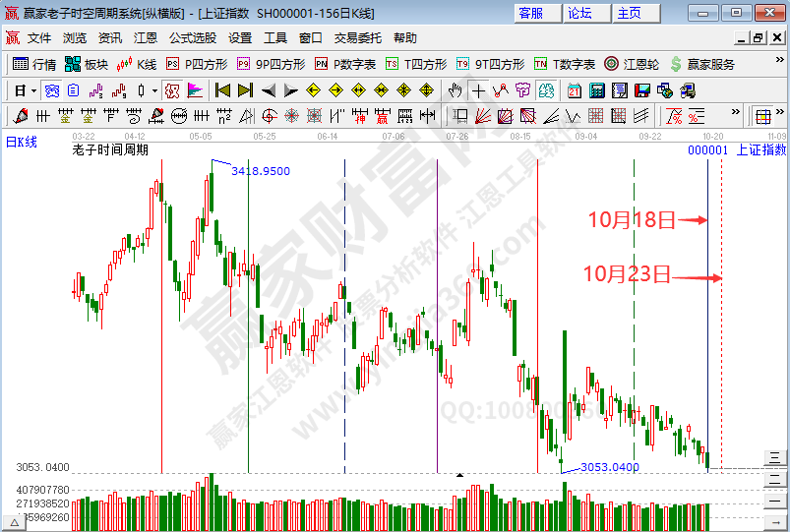Jump to first bar with skip-back arrow

[222, 90]
